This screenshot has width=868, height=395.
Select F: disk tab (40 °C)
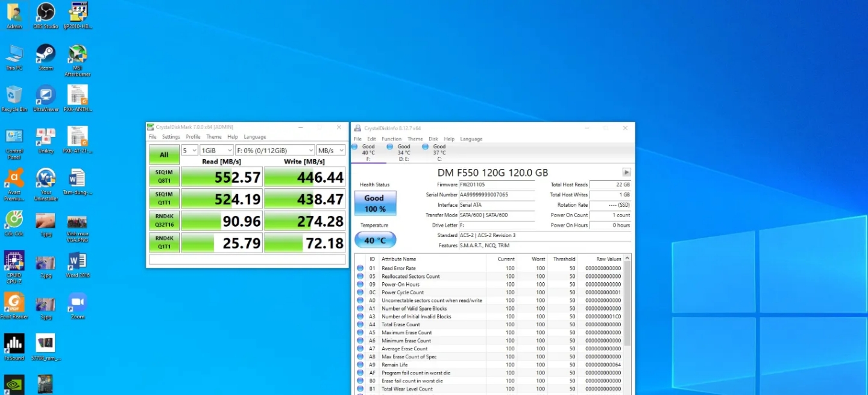pyautogui.click(x=368, y=153)
